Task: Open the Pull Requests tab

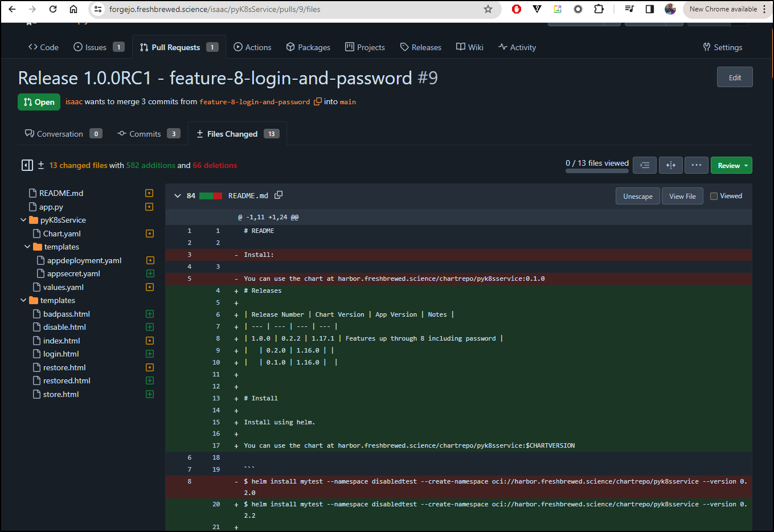Action: click(179, 47)
